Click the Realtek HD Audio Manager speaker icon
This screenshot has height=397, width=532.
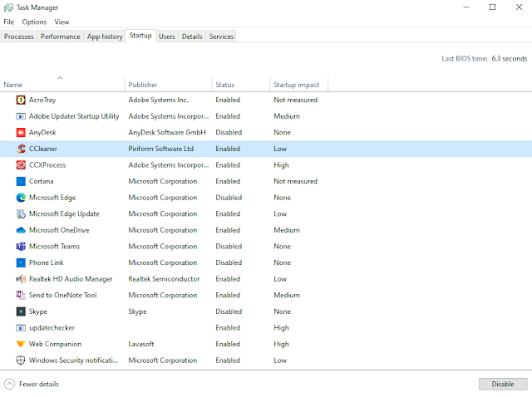tap(21, 279)
